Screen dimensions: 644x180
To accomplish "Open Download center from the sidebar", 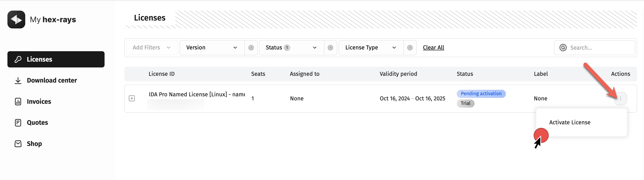I will point(52,80).
